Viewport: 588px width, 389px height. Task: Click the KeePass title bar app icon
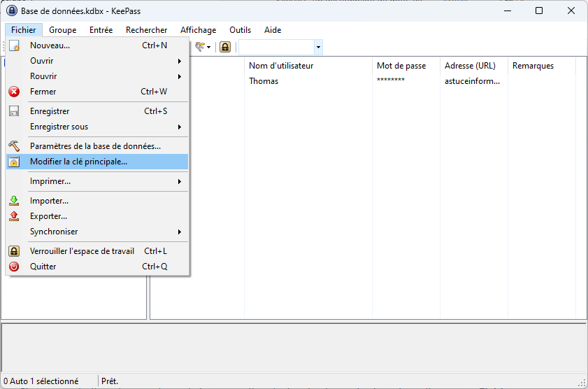click(x=12, y=11)
